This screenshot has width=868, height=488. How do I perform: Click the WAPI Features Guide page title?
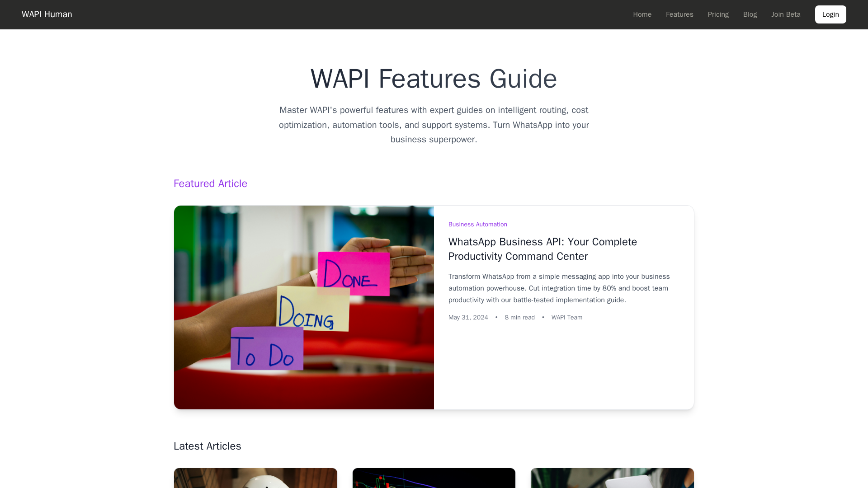click(x=434, y=79)
